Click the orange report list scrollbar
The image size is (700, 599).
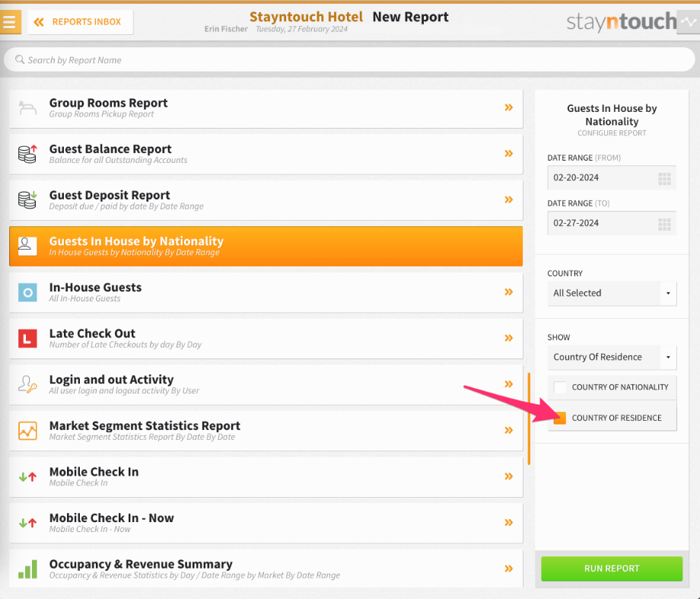pyautogui.click(x=529, y=419)
